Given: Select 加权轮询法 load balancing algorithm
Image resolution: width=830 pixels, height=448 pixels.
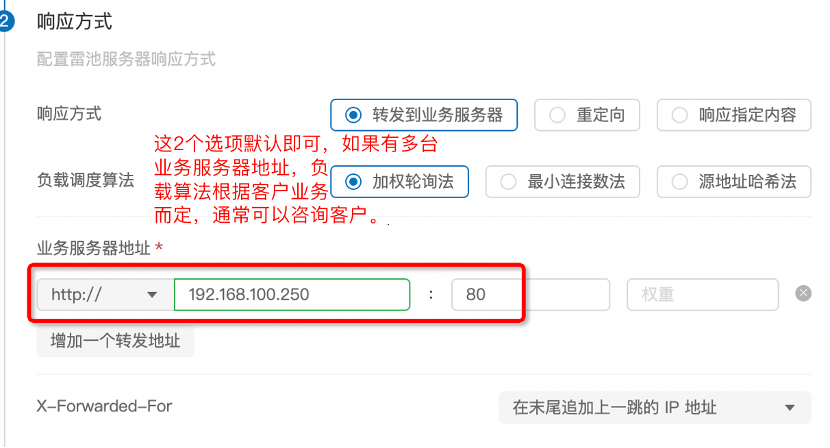Looking at the screenshot, I should 400,182.
